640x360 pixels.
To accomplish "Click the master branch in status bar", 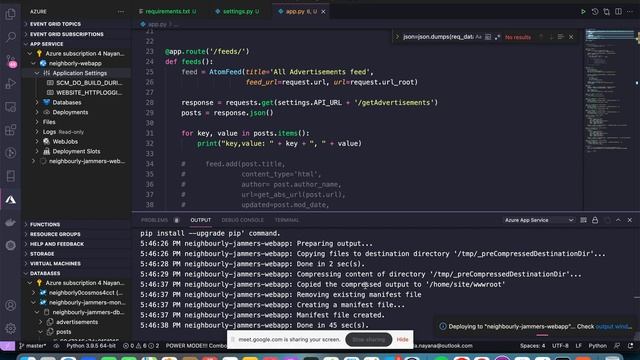I will pos(33,346).
